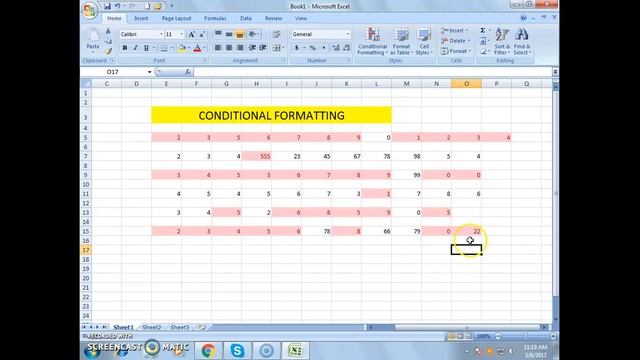Align text to the right
Screen dimensions: 640x360
240,48
